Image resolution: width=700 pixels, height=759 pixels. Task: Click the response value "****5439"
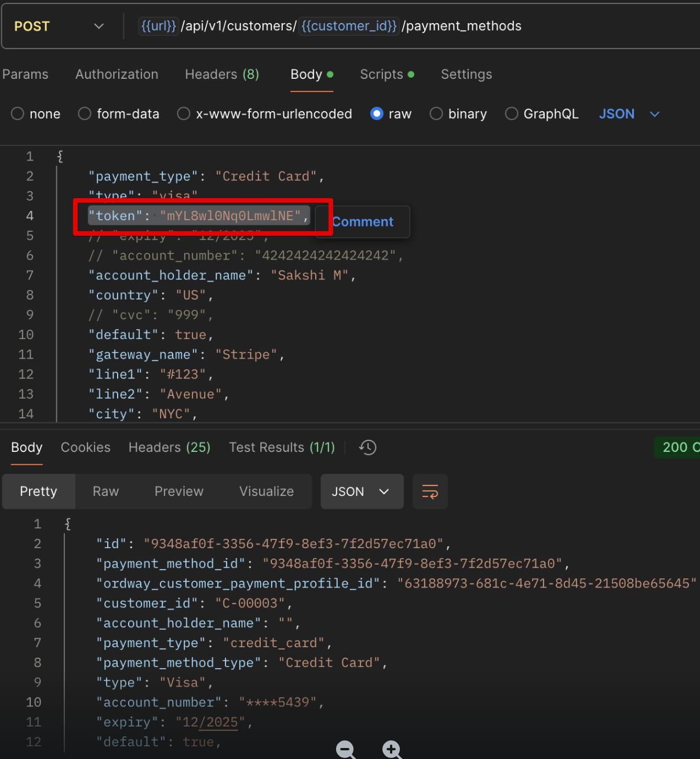(x=278, y=702)
